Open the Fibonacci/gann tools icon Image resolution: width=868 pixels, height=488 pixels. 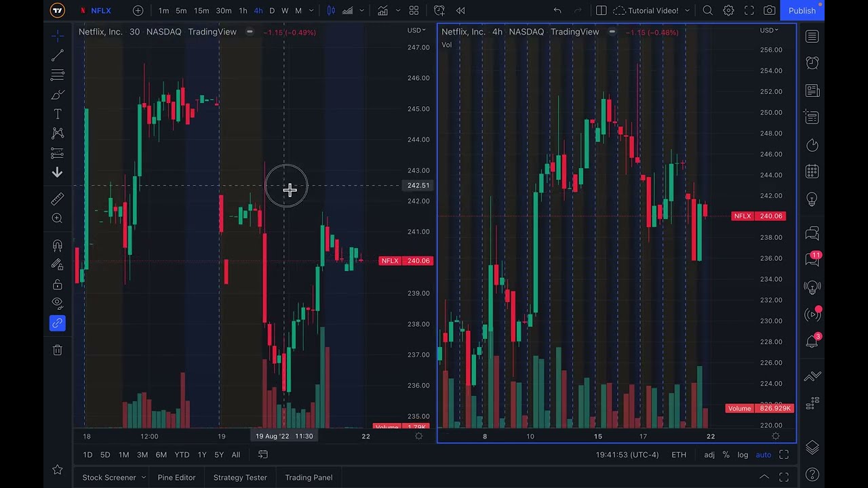(58, 75)
